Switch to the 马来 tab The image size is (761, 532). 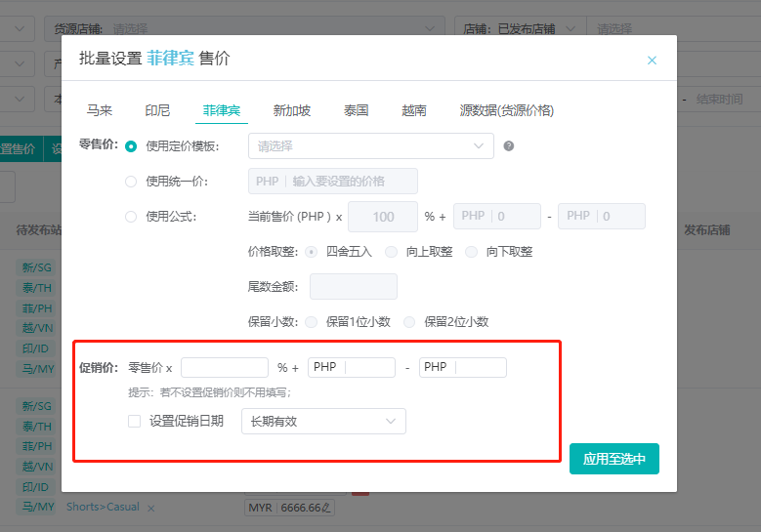100,110
